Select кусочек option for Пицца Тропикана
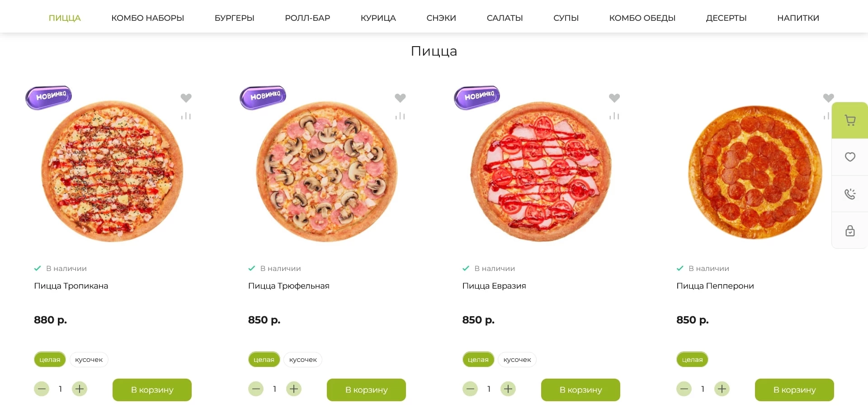This screenshot has width=868, height=413. (x=89, y=360)
